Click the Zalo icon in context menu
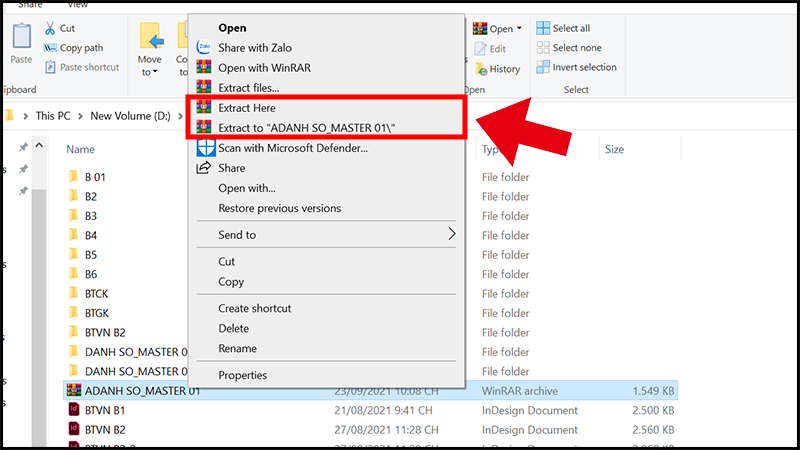The height and width of the screenshot is (450, 800). pyautogui.click(x=204, y=47)
